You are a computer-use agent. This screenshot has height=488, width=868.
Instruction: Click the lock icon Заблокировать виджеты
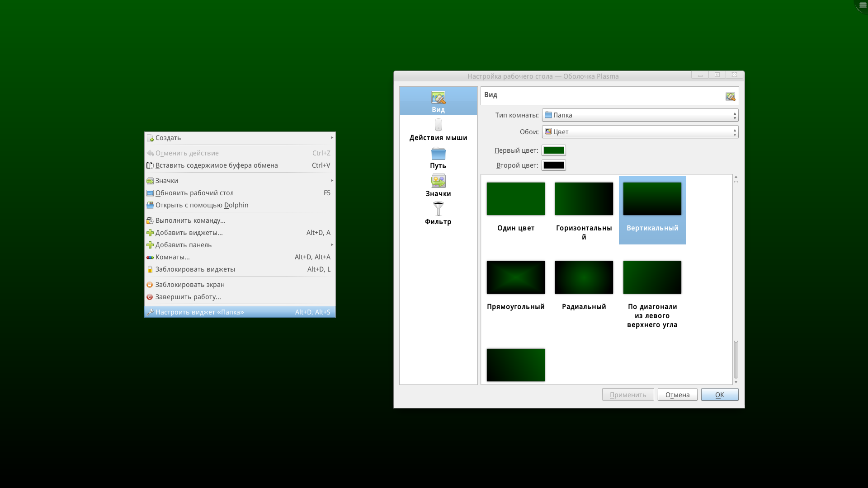point(150,269)
